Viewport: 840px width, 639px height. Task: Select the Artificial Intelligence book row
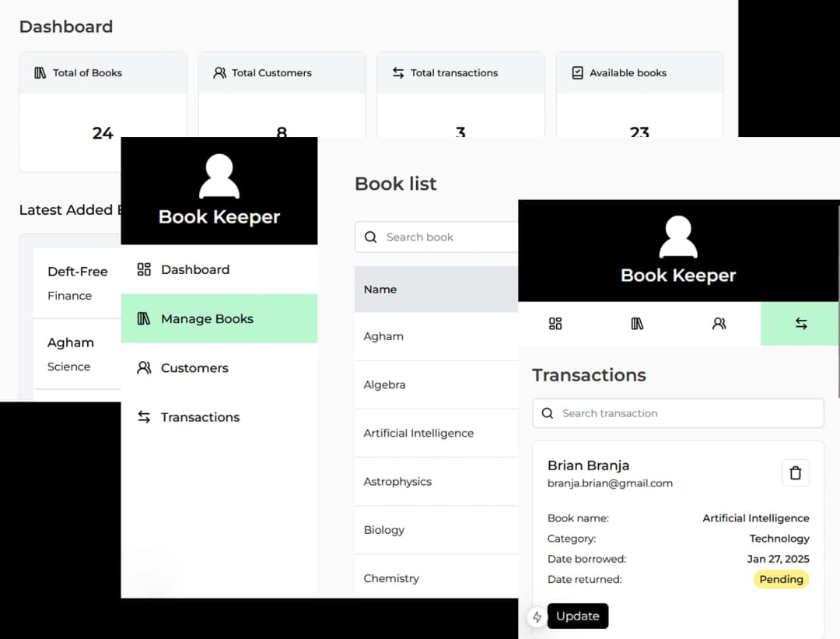click(x=418, y=434)
